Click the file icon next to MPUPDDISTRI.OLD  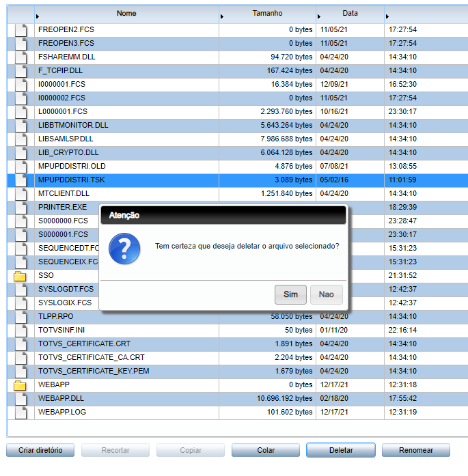[20, 167]
